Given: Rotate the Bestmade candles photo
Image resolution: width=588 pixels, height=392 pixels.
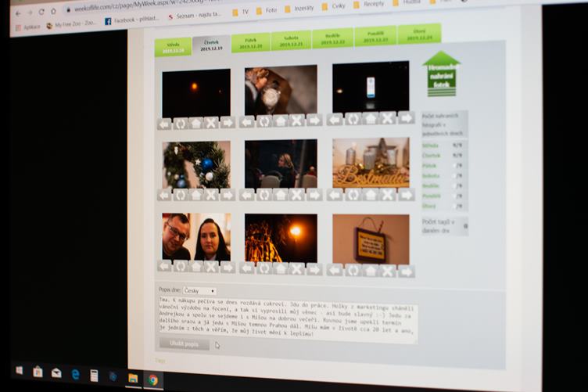Looking at the screenshot, I should (x=353, y=195).
